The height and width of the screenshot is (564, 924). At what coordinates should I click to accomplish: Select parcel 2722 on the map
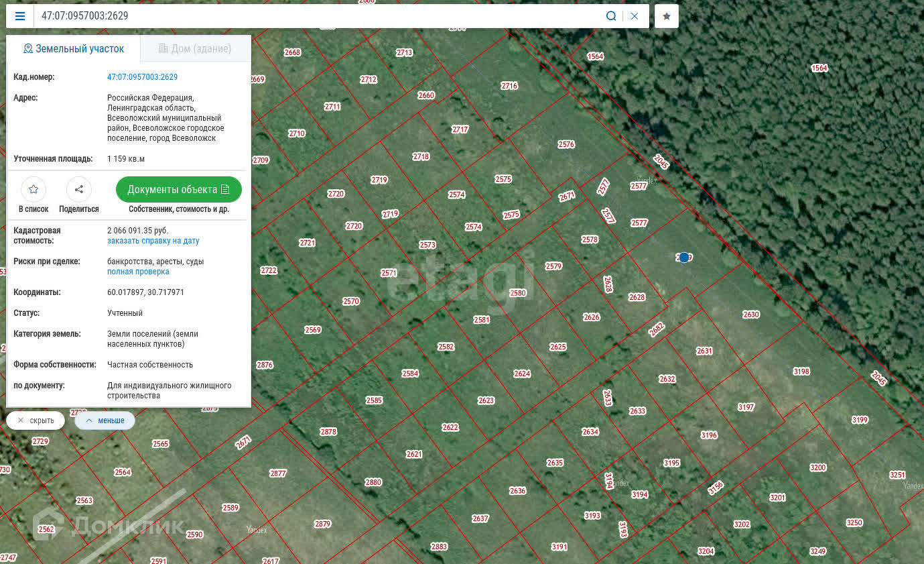269,270
